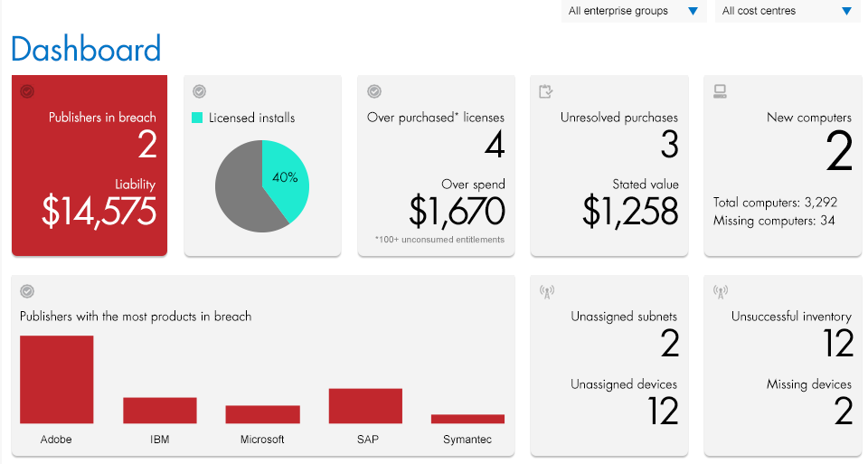The image size is (868, 464).
Task: Open the $1,670 Over spend value
Action: pos(457,211)
